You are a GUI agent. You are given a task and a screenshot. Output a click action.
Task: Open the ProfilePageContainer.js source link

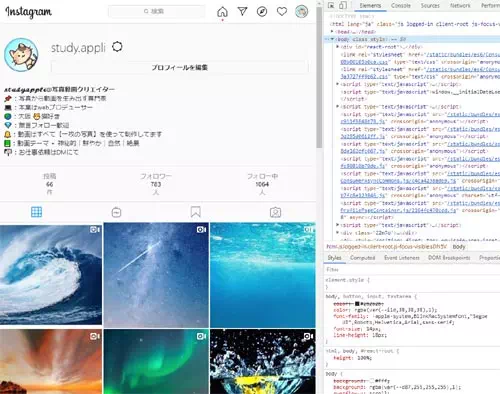coord(398,210)
